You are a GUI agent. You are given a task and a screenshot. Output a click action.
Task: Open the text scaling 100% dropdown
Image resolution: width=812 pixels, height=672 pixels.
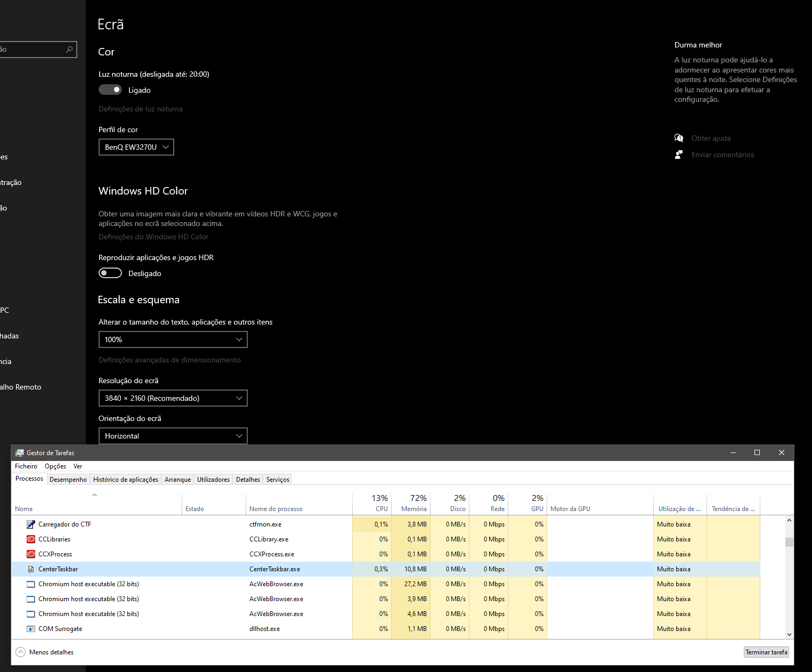173,339
